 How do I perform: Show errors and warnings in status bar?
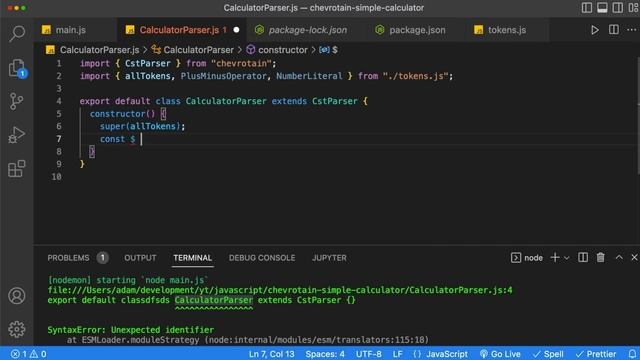(x=28, y=354)
